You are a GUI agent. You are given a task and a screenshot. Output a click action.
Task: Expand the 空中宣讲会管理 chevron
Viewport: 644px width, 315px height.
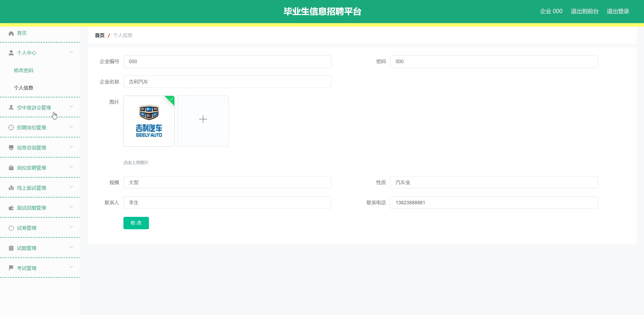point(71,106)
